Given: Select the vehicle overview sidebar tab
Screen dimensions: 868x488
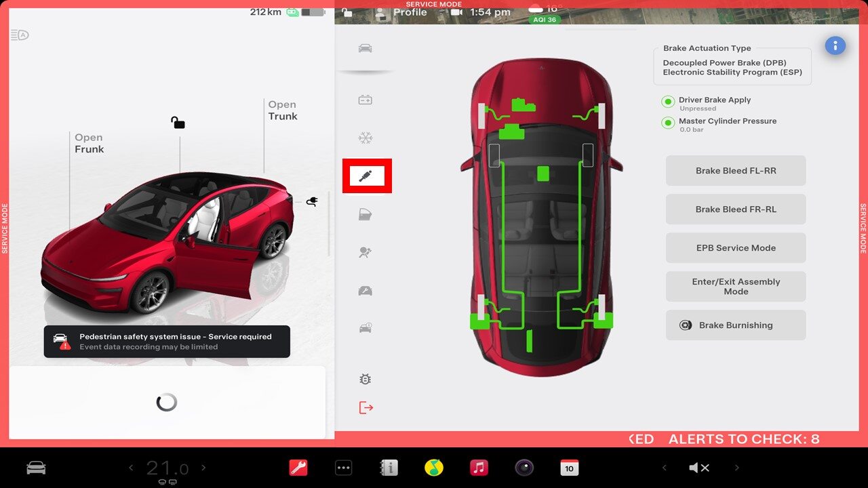Looking at the screenshot, I should point(366,48).
